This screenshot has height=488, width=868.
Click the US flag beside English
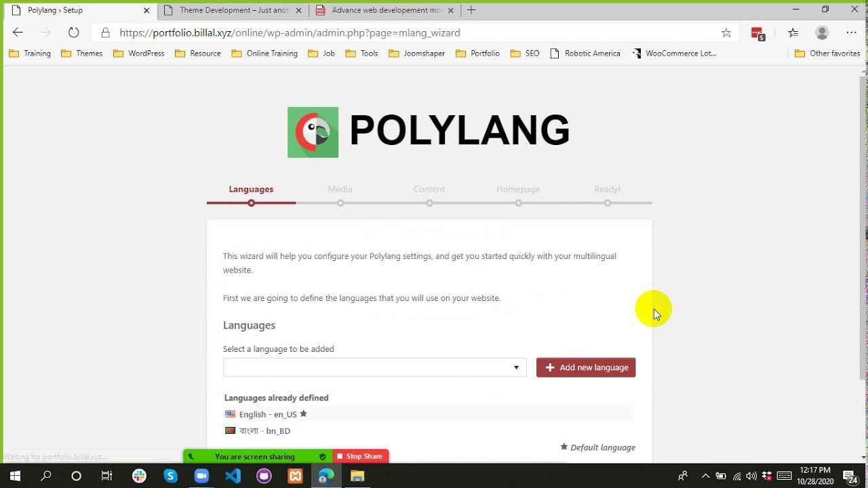click(x=231, y=414)
